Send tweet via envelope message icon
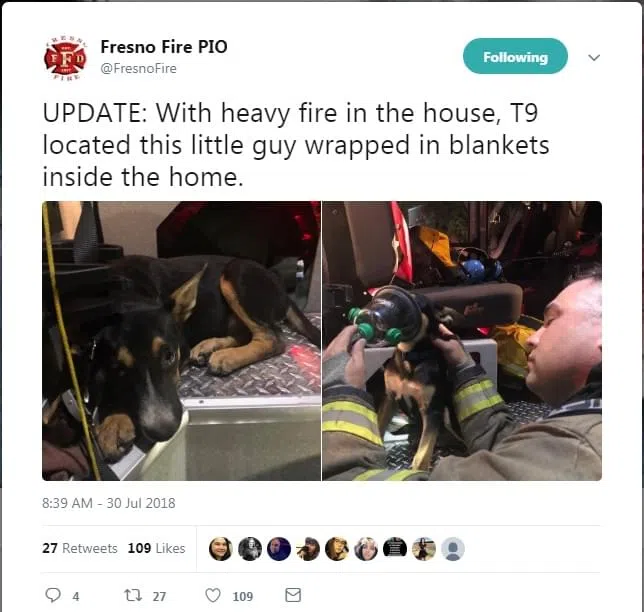This screenshot has height=612, width=644. tap(293, 595)
